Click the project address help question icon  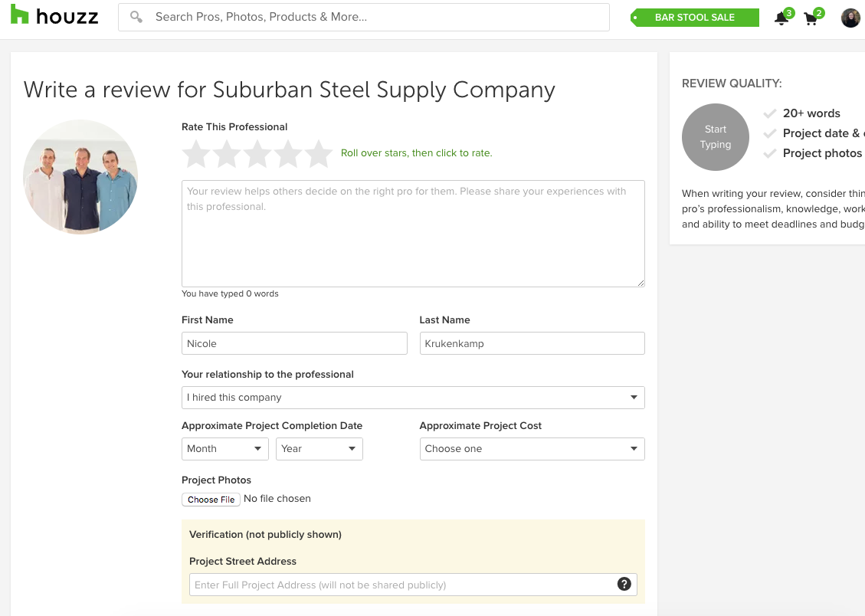[624, 584]
